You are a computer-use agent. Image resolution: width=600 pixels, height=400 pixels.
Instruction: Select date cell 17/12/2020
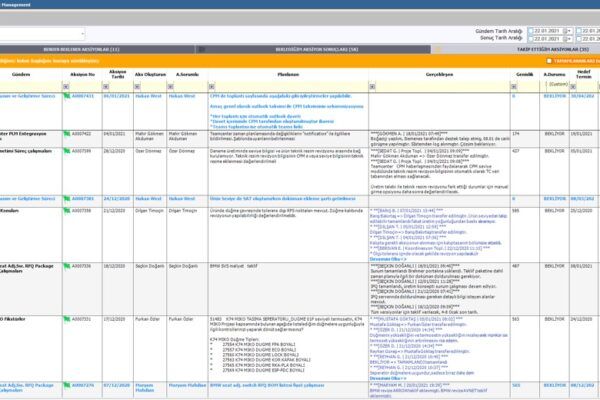click(x=114, y=319)
